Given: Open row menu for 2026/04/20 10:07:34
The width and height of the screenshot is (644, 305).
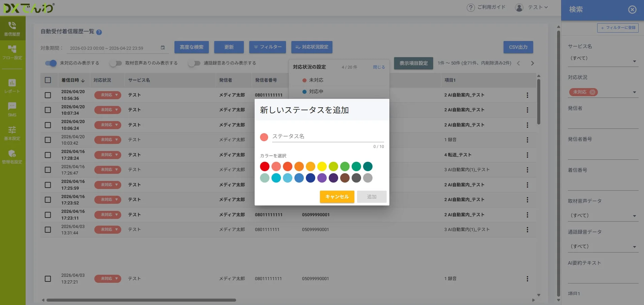Looking at the screenshot, I should 527,110.
